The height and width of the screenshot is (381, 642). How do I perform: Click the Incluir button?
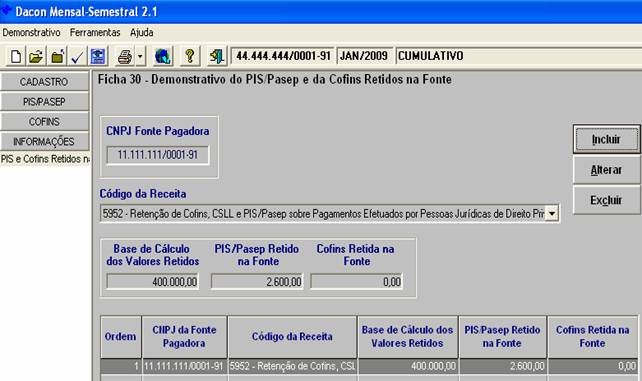[x=606, y=140]
